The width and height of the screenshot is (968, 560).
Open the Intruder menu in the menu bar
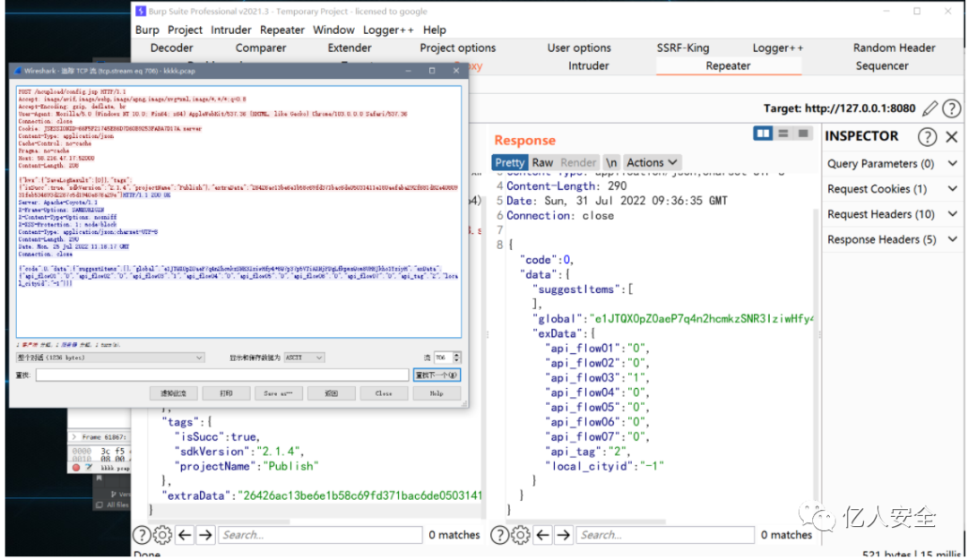[231, 30]
